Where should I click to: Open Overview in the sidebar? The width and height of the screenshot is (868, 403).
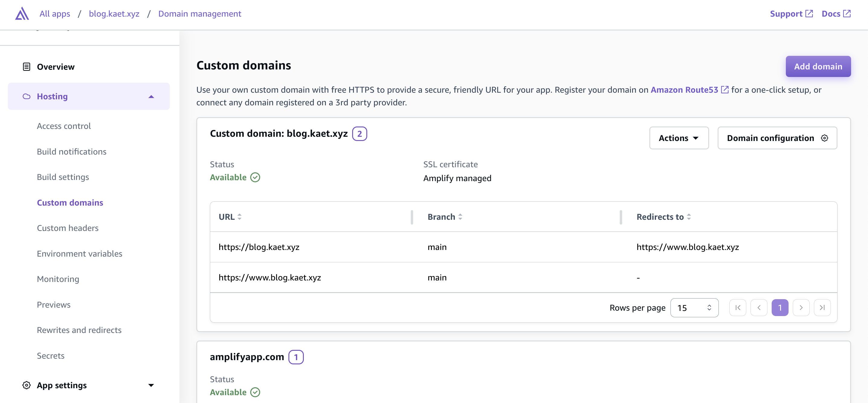pos(56,67)
